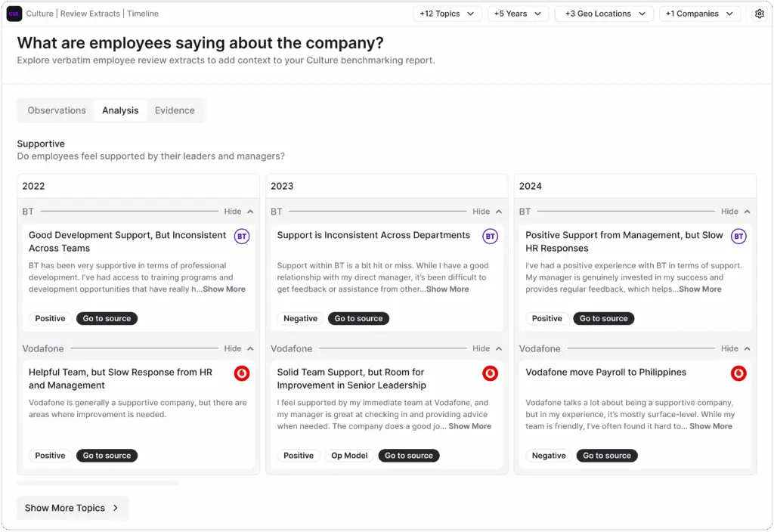Click BT logo on 2022 card
This screenshot has width=774, height=532.
point(242,237)
